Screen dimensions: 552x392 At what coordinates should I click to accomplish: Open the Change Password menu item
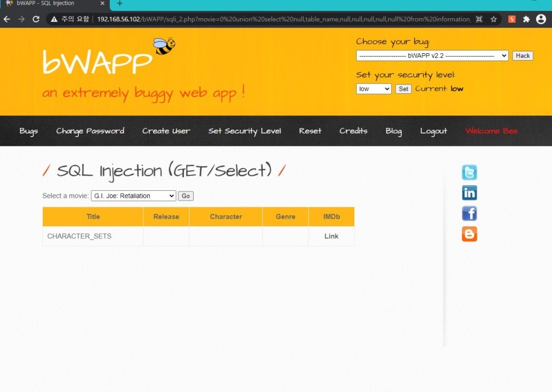pos(90,131)
